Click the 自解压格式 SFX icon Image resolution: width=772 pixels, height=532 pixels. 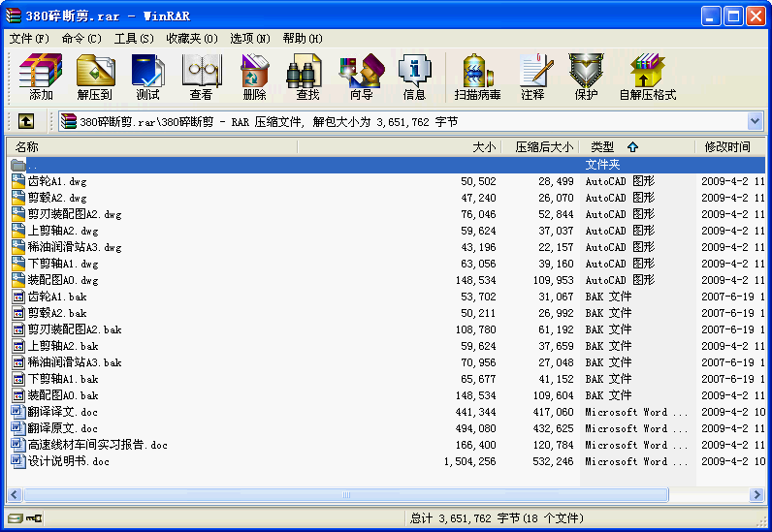[647, 77]
